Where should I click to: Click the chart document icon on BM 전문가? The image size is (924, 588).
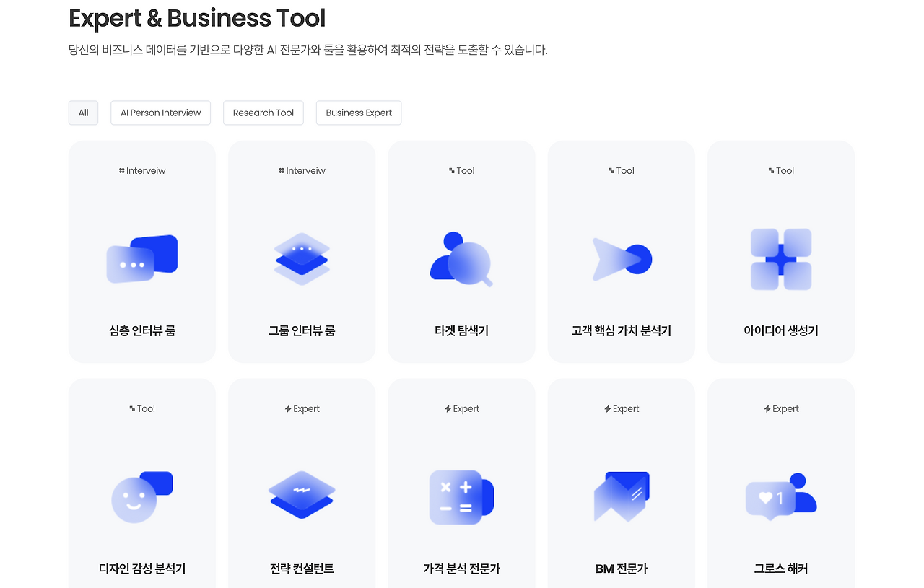[x=621, y=496]
